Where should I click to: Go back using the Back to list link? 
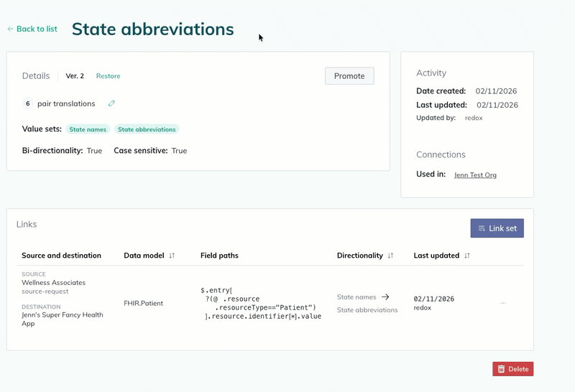tap(32, 29)
